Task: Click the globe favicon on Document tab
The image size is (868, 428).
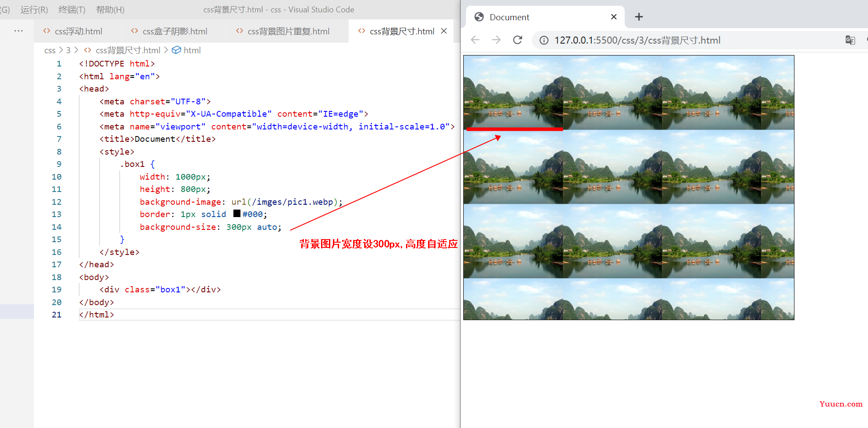Action: [x=479, y=17]
